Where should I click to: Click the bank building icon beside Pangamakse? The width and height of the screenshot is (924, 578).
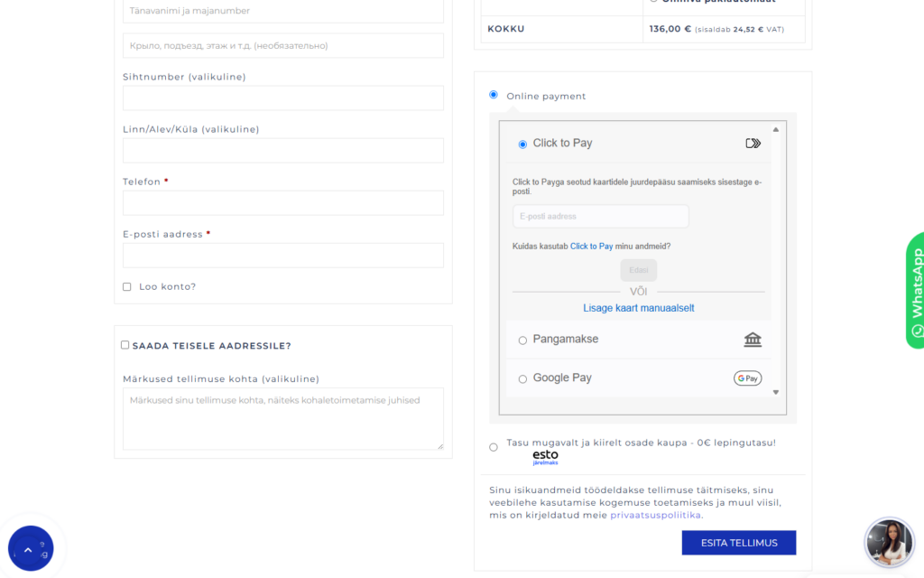(753, 340)
